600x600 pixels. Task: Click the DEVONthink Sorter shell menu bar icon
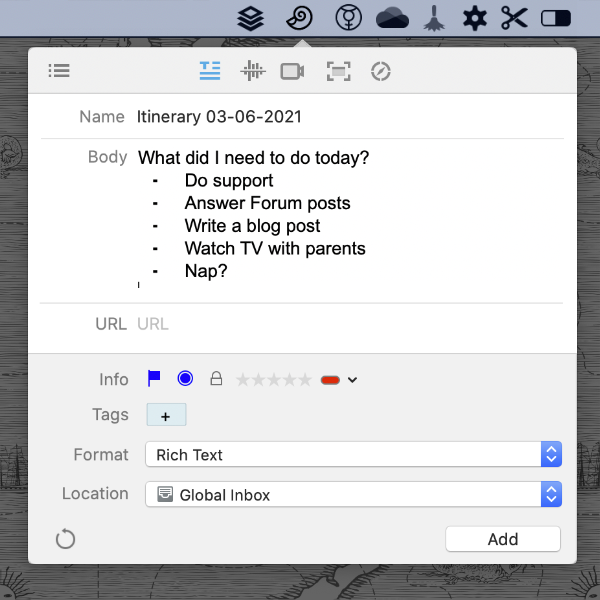tap(300, 18)
